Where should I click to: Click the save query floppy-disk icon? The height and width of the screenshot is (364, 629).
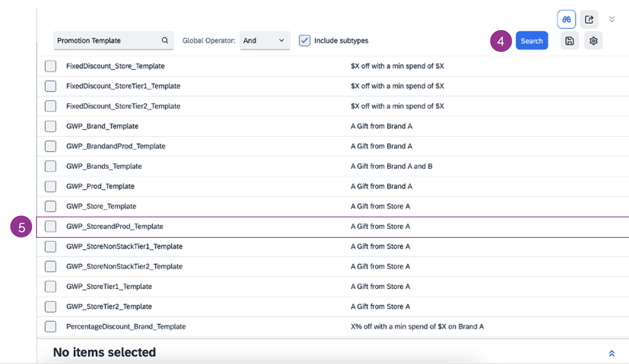click(569, 41)
